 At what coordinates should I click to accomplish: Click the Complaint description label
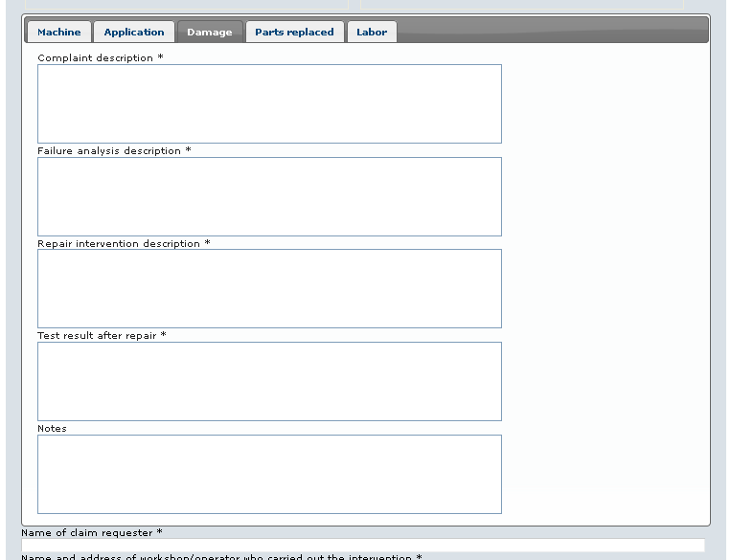[101, 57]
